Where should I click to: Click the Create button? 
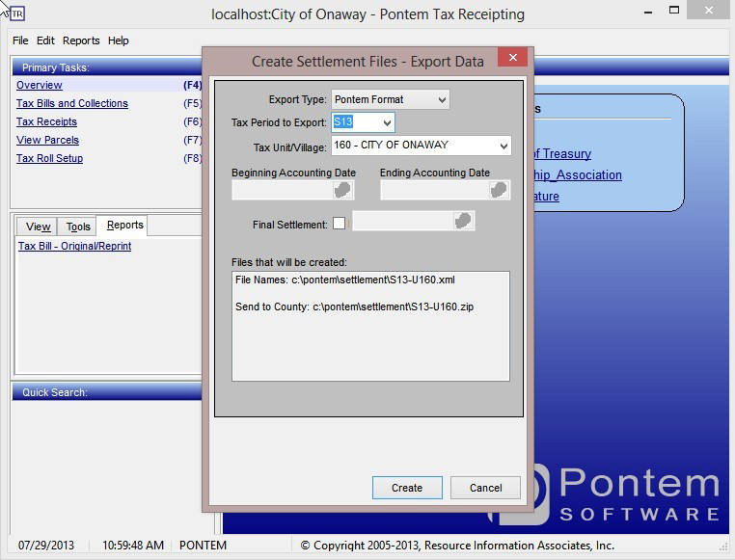pos(407,488)
